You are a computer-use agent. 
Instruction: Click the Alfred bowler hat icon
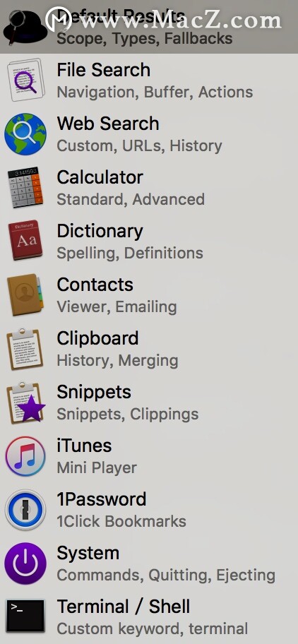(25, 27)
